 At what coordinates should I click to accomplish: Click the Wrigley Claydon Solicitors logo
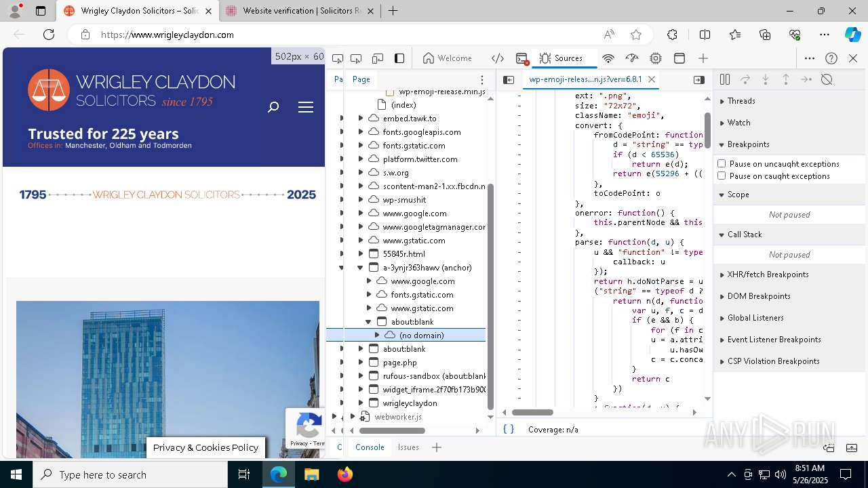pyautogui.click(x=132, y=91)
